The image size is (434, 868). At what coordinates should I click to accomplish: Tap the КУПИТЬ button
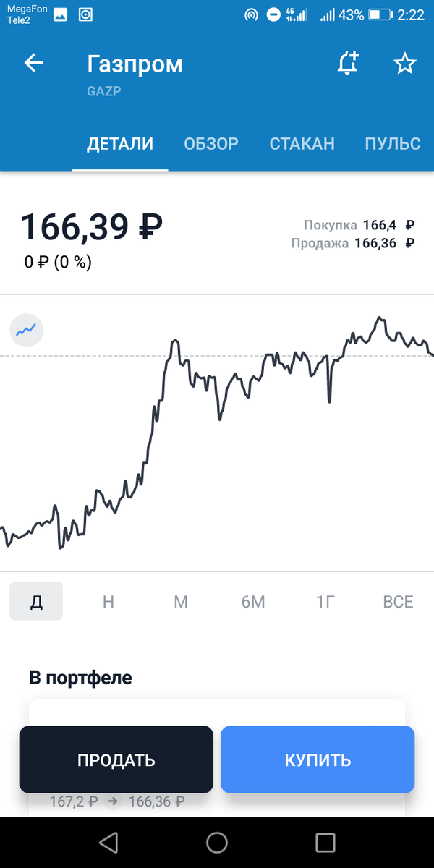(318, 759)
